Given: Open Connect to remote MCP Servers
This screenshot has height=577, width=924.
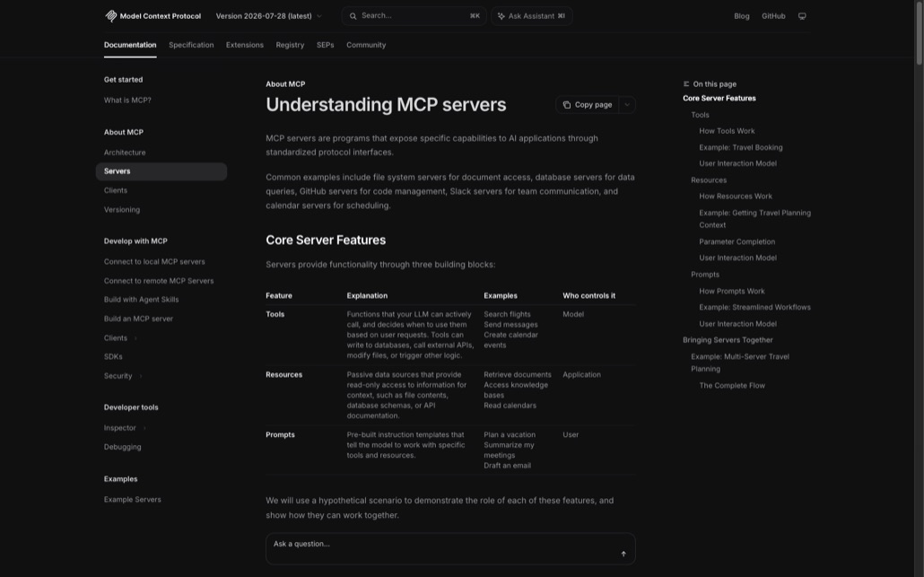Looking at the screenshot, I should (x=159, y=281).
